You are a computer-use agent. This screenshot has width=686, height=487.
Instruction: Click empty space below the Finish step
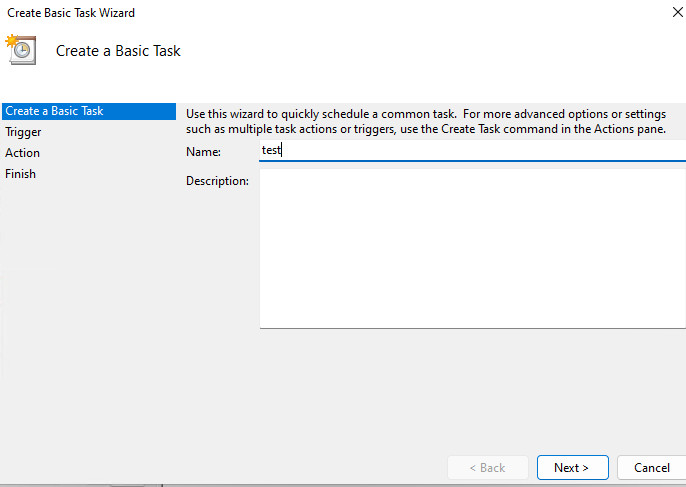85,300
